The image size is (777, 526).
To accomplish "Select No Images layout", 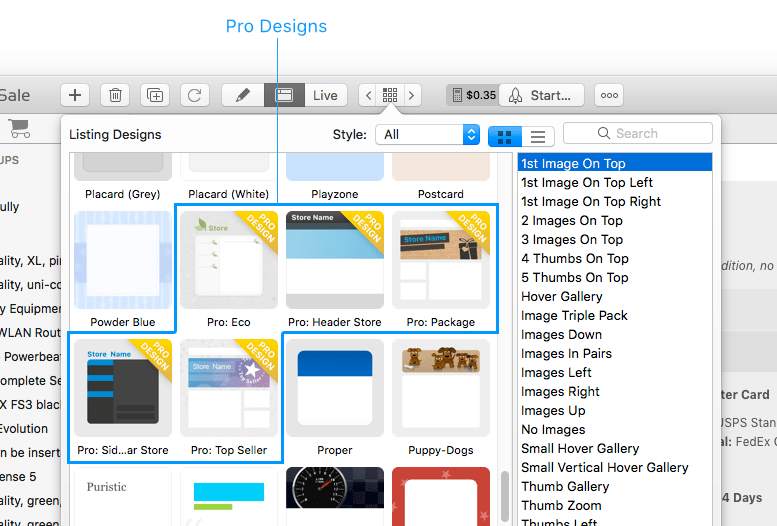I will coord(615,429).
